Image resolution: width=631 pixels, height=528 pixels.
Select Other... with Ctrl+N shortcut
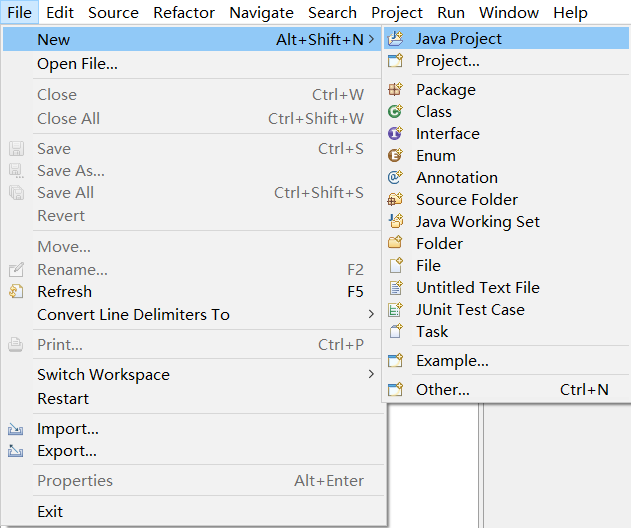506,390
